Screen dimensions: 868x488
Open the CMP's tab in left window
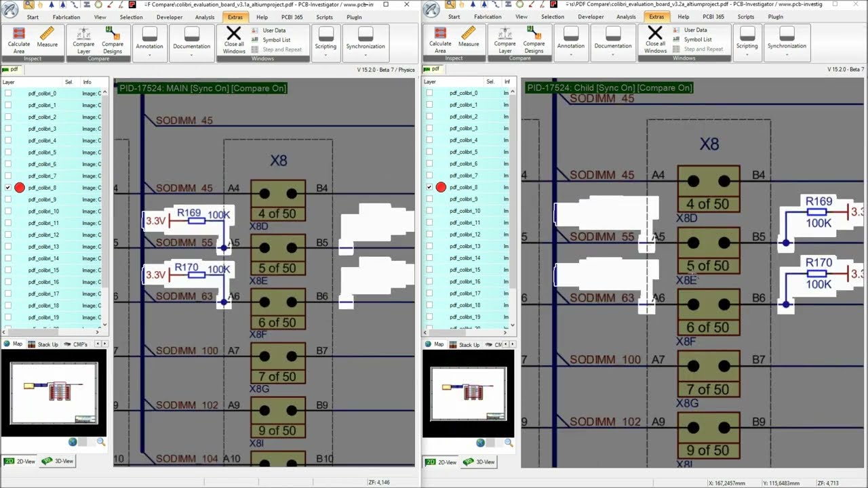pos(75,344)
